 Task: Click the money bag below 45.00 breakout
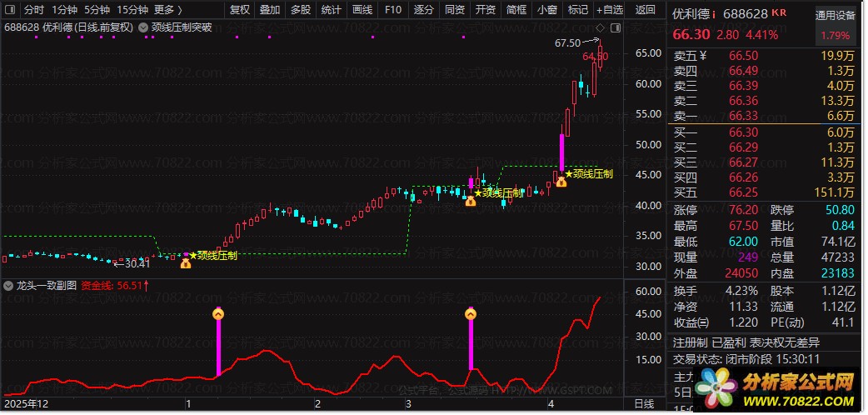tap(561, 181)
